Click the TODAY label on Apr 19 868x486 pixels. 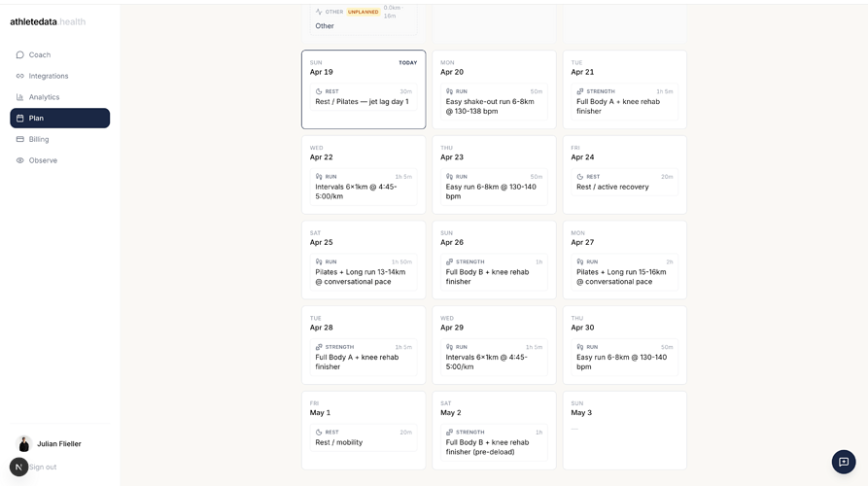coord(408,62)
